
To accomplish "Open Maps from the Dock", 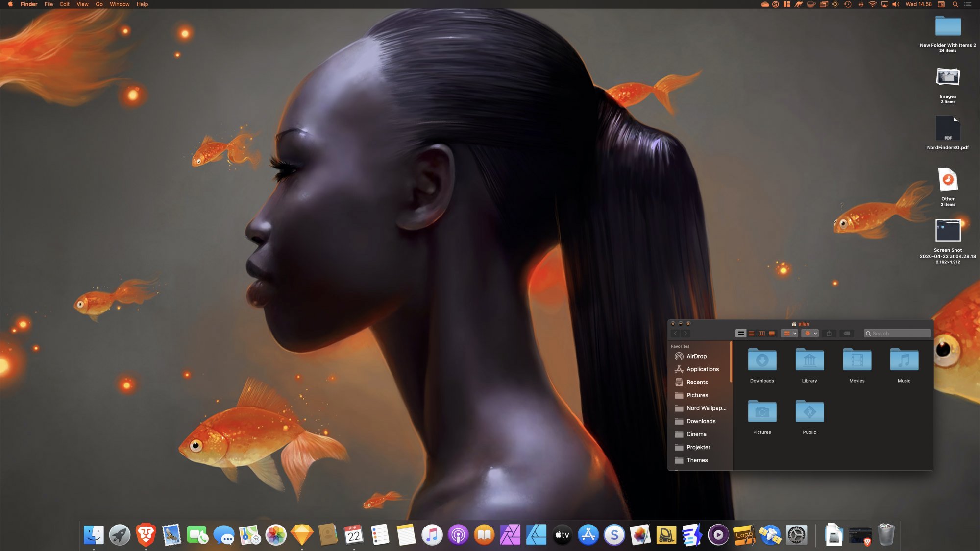I will click(x=250, y=535).
